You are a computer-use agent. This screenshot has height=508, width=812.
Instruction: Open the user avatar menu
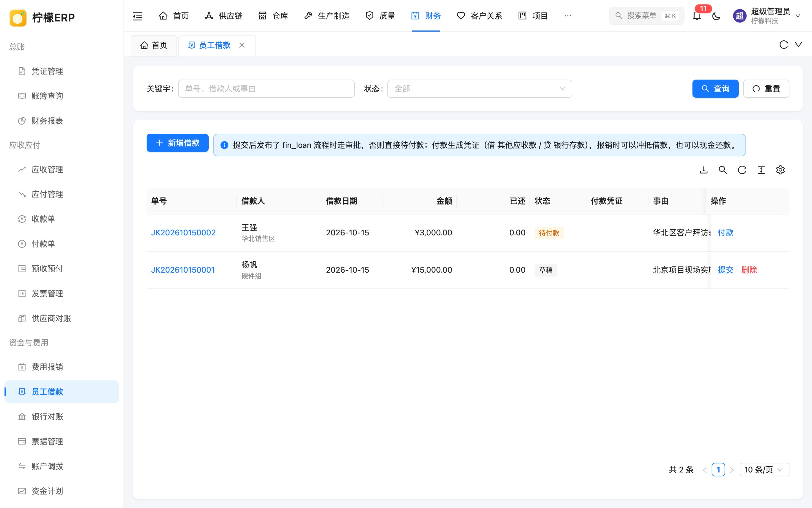click(766, 16)
